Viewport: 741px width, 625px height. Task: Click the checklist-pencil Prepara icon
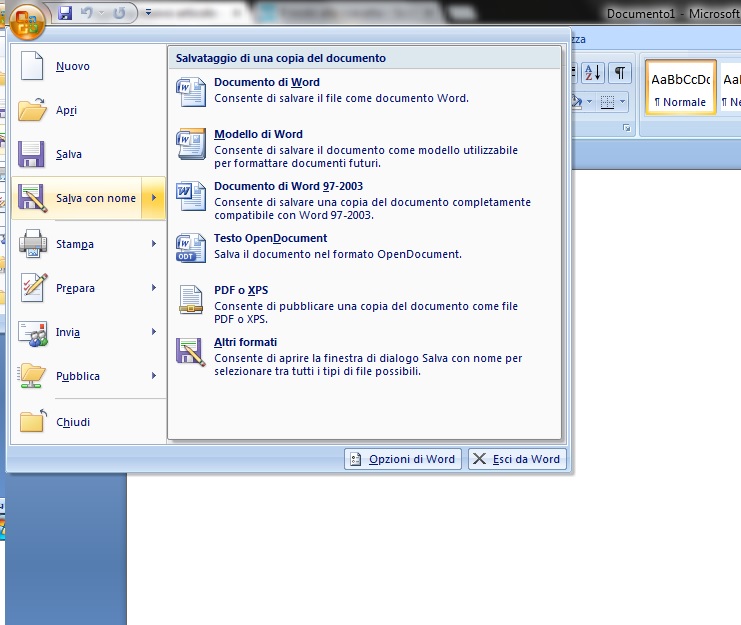34,287
